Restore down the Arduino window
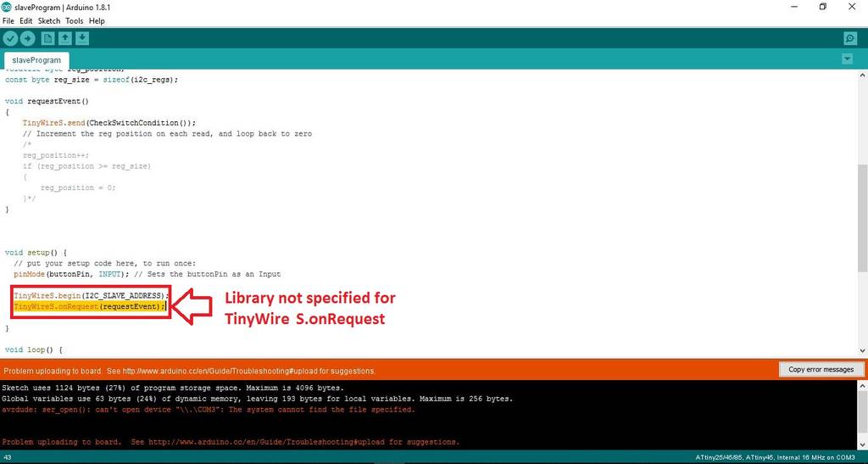This screenshot has height=464, width=868. pos(823,7)
